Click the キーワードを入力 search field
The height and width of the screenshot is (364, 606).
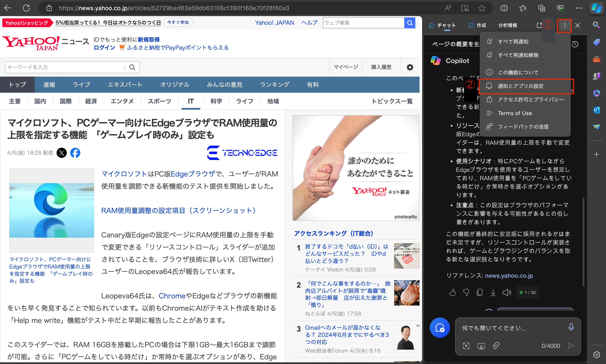[65, 67]
